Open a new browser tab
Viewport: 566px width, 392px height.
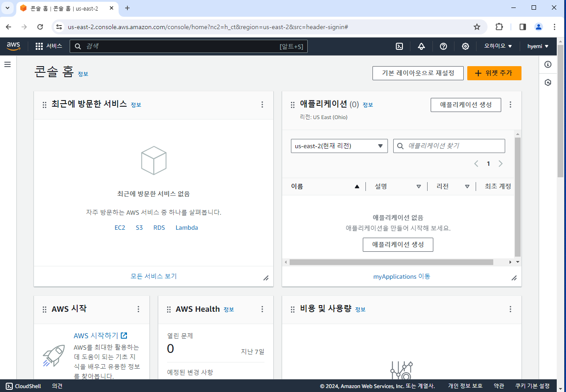(x=127, y=8)
